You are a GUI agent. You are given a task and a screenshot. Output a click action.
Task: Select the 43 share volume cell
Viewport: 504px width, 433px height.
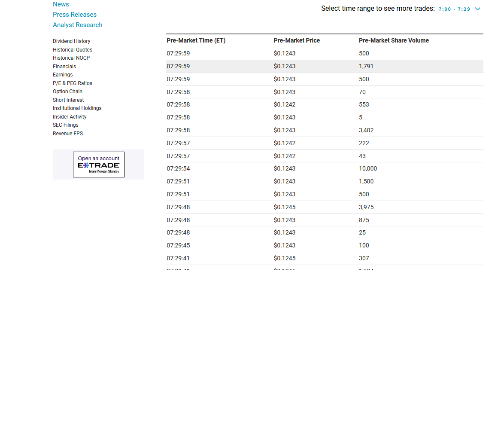[x=362, y=156]
